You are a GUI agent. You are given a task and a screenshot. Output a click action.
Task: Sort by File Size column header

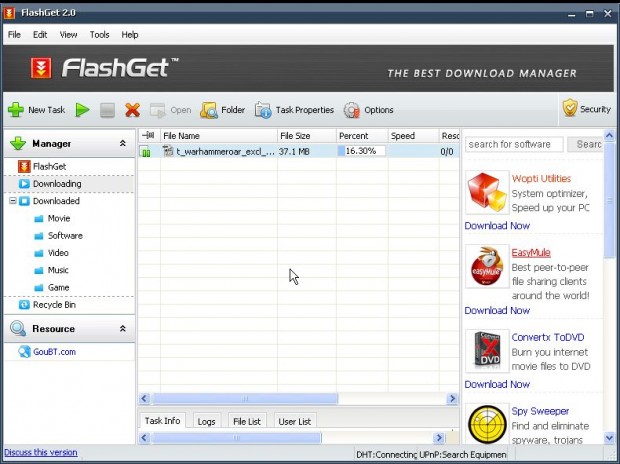307,136
